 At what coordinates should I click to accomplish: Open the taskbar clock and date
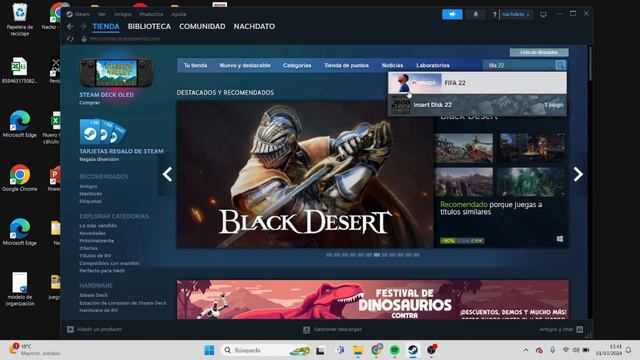click(609, 350)
